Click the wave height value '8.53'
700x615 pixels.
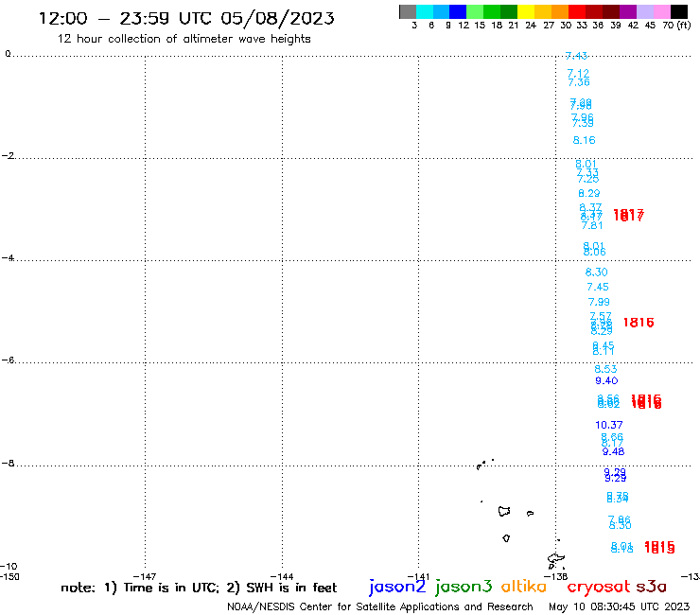click(x=605, y=369)
